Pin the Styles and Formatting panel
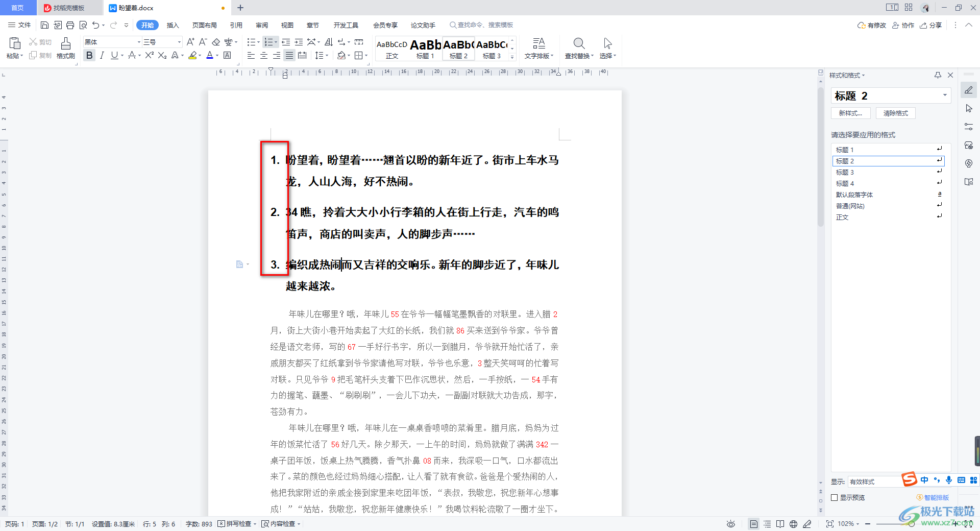 pyautogui.click(x=938, y=75)
